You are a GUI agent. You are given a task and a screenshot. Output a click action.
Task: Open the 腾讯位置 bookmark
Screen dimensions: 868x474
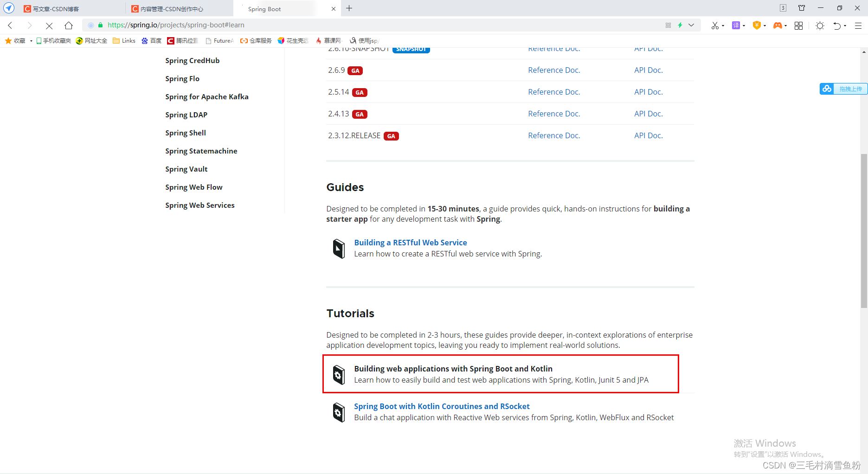[183, 41]
